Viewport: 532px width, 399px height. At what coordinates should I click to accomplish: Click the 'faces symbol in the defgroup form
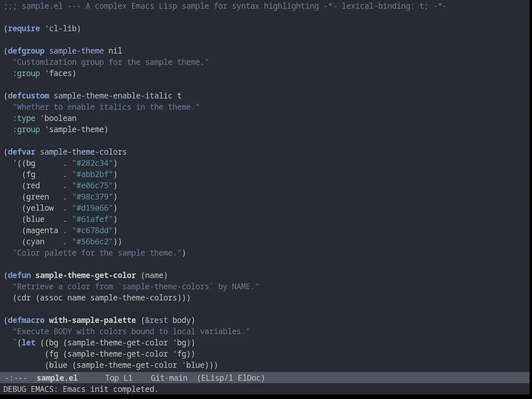58,73
